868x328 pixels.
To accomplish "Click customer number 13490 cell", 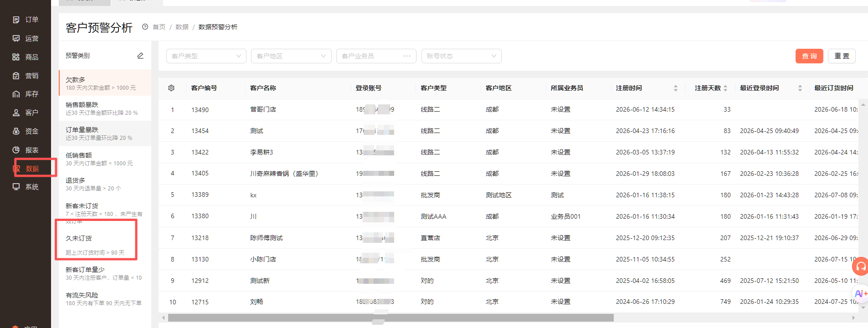I will (200, 109).
